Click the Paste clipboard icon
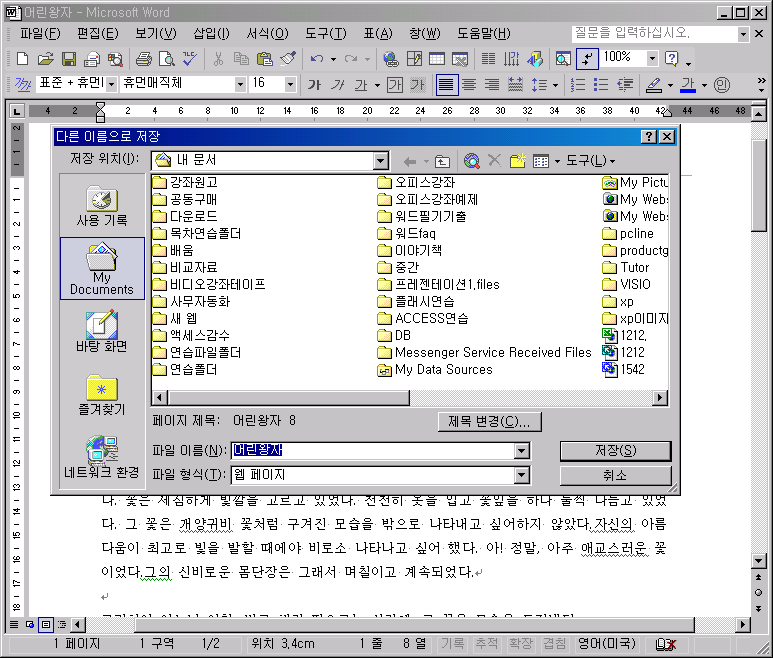Screen dimensions: 773x658 click(x=265, y=59)
